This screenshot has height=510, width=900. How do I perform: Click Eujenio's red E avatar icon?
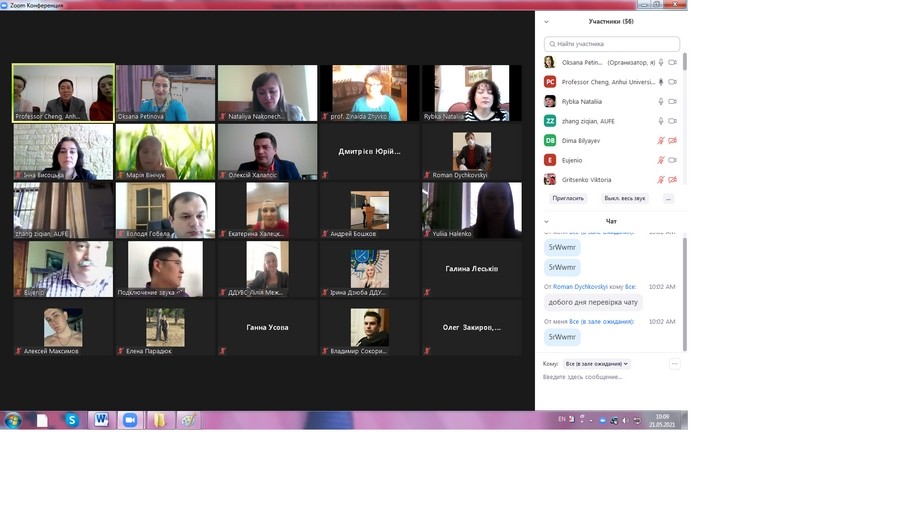(x=550, y=160)
